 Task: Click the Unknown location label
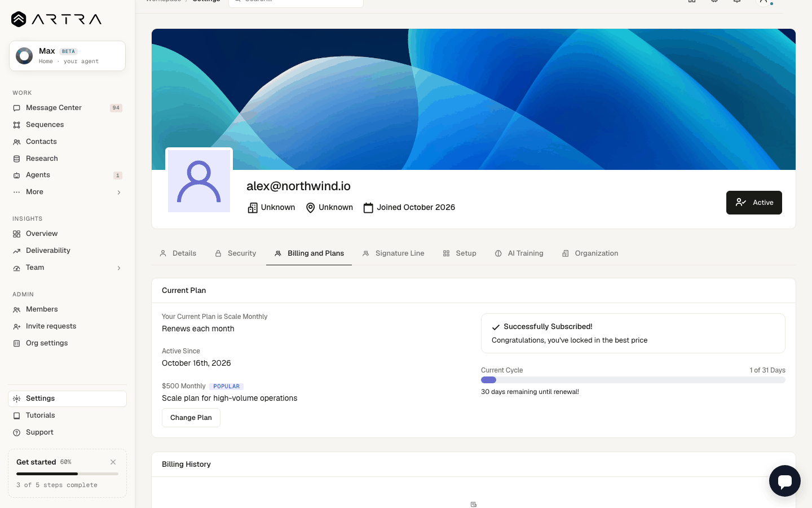coord(329,208)
